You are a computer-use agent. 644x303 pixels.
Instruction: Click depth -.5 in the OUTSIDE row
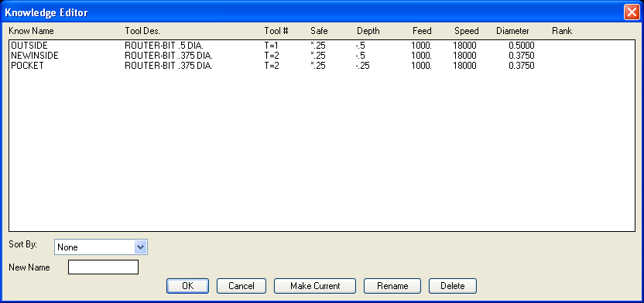click(360, 46)
